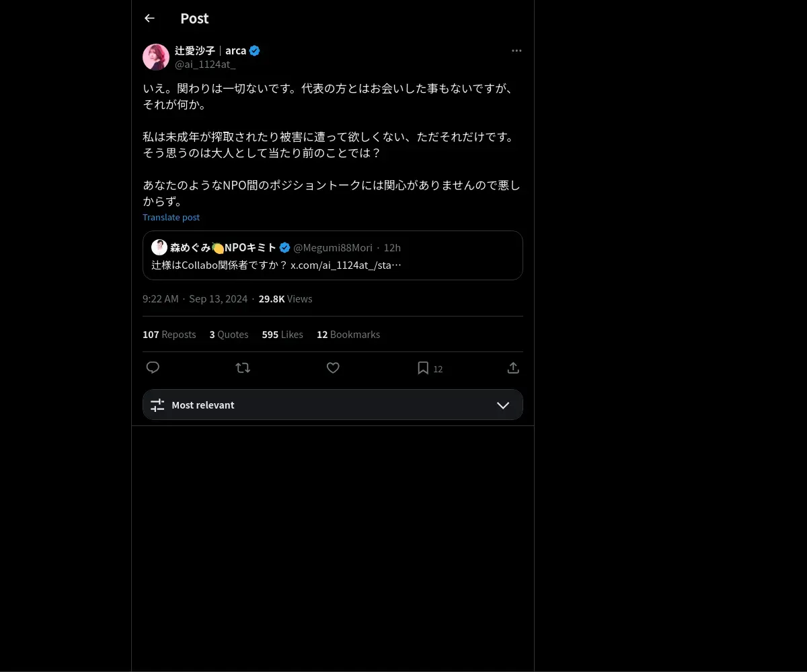807x672 pixels.
Task: Share the post using the upload icon
Action: 513,368
